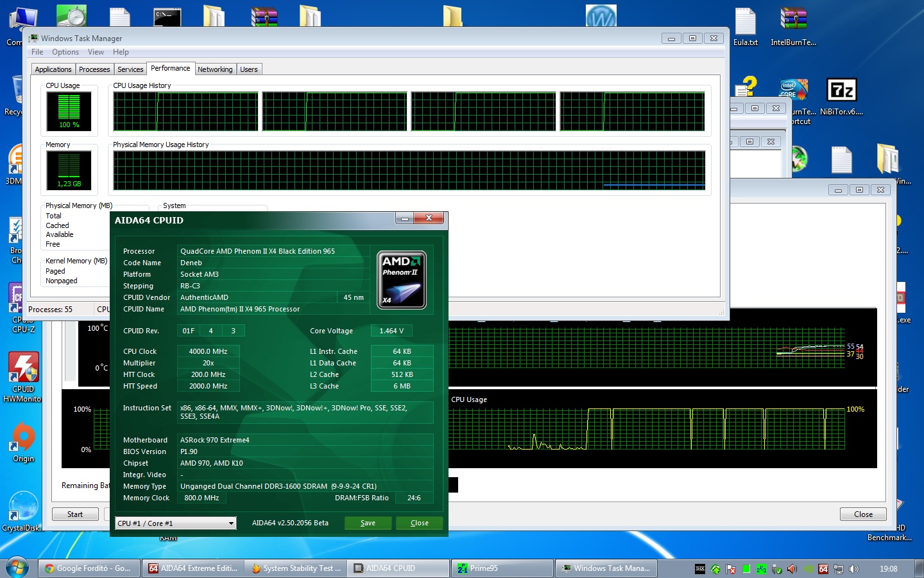Click the green Close button in AIDA64 CPUID

pos(420,523)
